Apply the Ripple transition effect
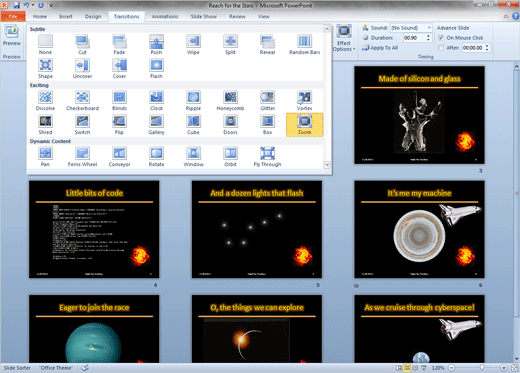Viewport: 520px width, 373px height. 193,101
